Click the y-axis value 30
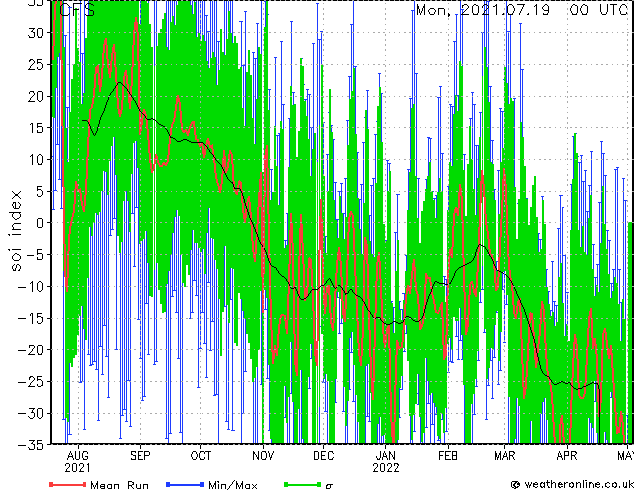The width and height of the screenshot is (634, 490). pyautogui.click(x=35, y=33)
